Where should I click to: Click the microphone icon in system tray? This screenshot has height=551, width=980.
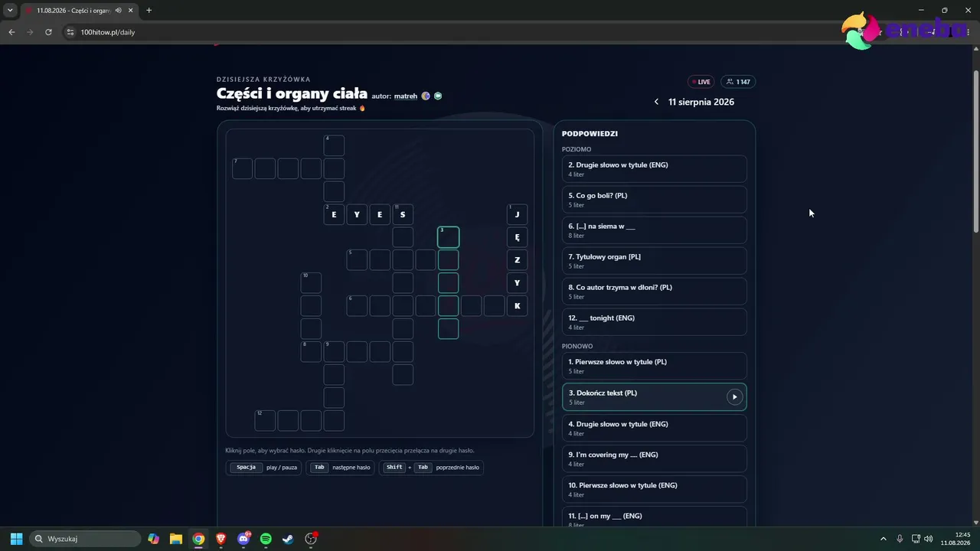click(x=900, y=539)
